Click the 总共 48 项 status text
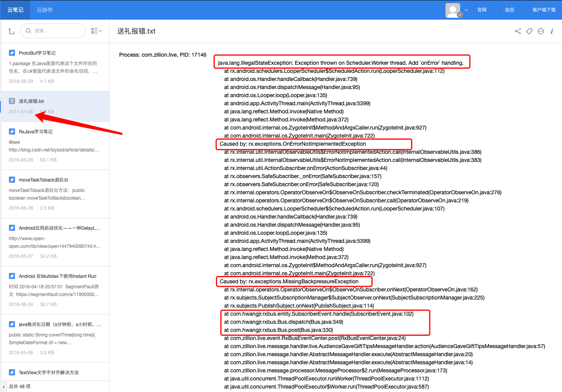 [20, 386]
